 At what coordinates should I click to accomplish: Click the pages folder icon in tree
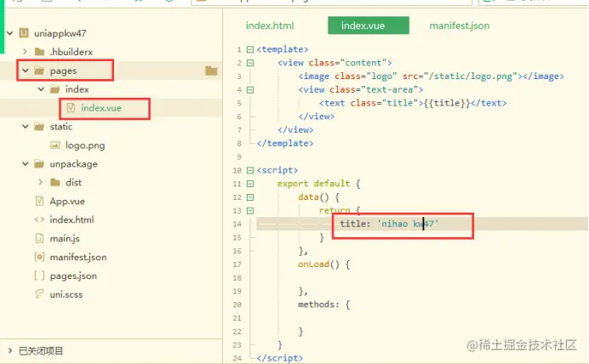pos(39,71)
